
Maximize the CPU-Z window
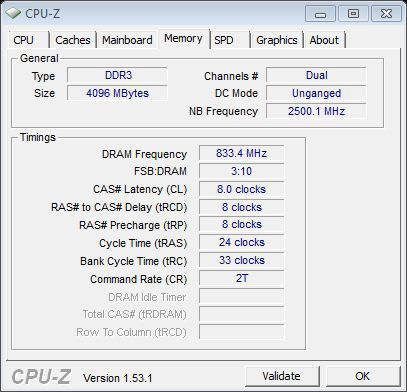click(353, 14)
